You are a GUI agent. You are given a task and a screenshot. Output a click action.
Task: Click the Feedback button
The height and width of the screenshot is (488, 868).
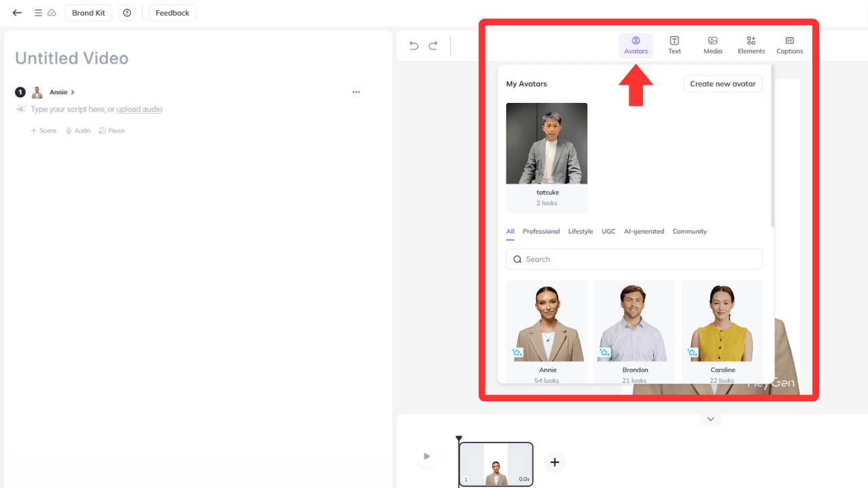tap(172, 13)
